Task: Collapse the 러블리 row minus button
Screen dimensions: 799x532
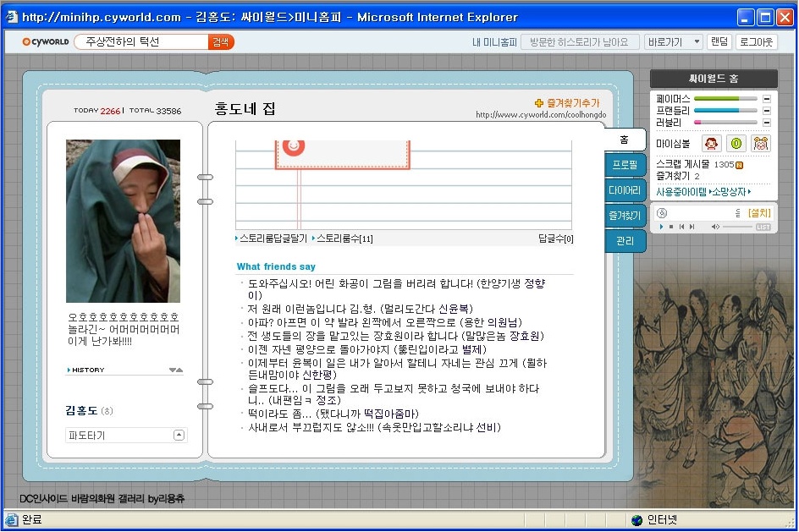Action: click(766, 122)
